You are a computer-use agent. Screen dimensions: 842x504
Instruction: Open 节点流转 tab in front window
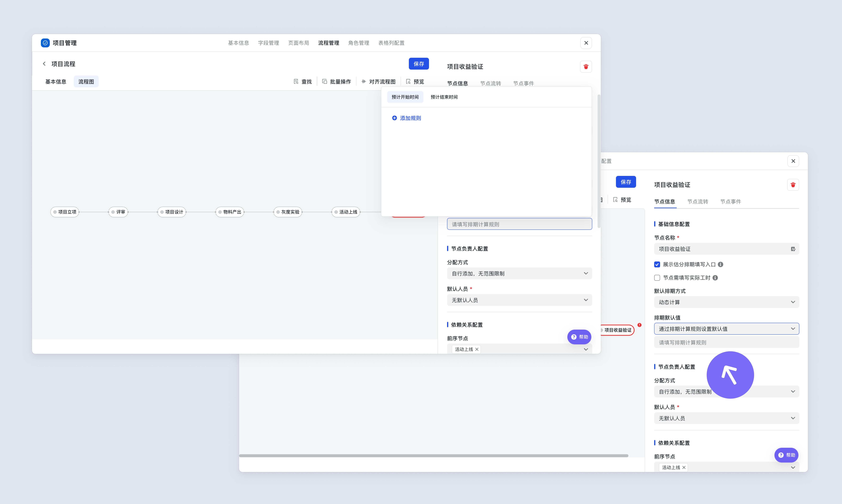[490, 83]
